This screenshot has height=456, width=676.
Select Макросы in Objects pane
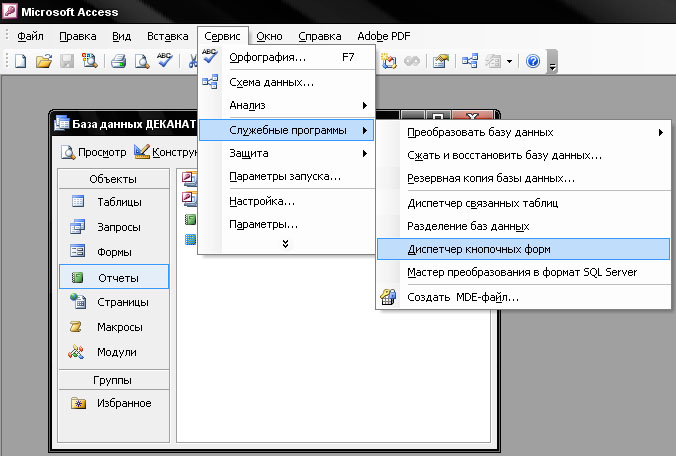click(113, 327)
